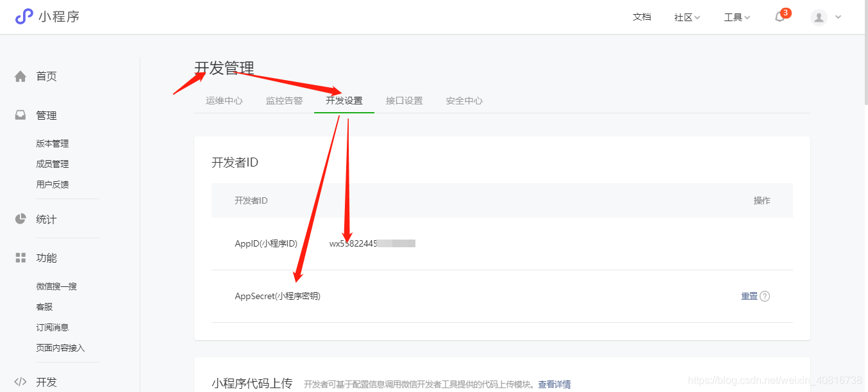
Task: Click 重置 to reset AppSecret
Action: [x=750, y=296]
